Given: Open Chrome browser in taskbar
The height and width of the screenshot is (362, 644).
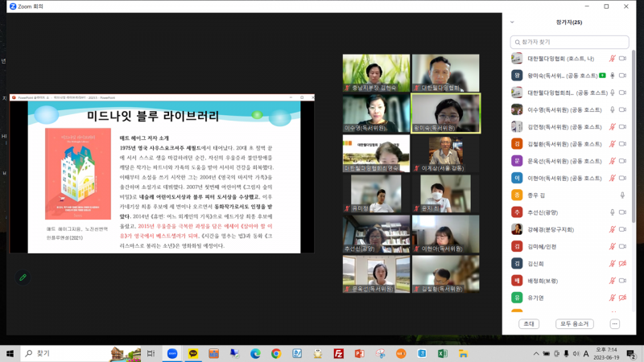Looking at the screenshot, I should pos(276,354).
